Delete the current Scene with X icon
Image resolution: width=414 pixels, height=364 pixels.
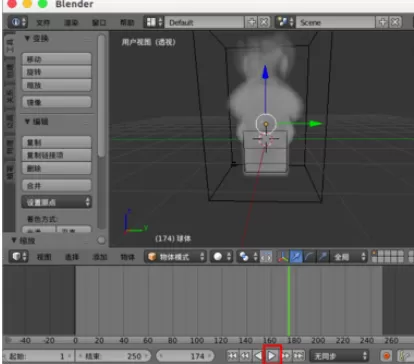click(395, 22)
